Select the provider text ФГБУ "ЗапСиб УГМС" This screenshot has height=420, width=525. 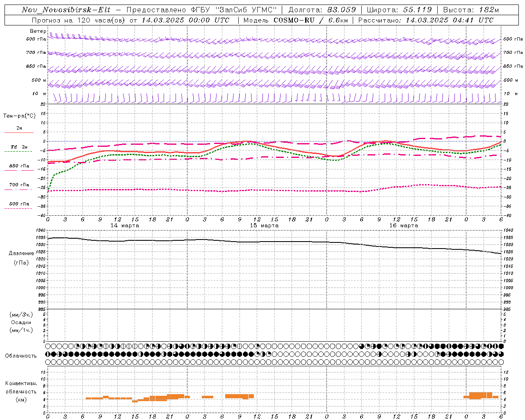234,10
